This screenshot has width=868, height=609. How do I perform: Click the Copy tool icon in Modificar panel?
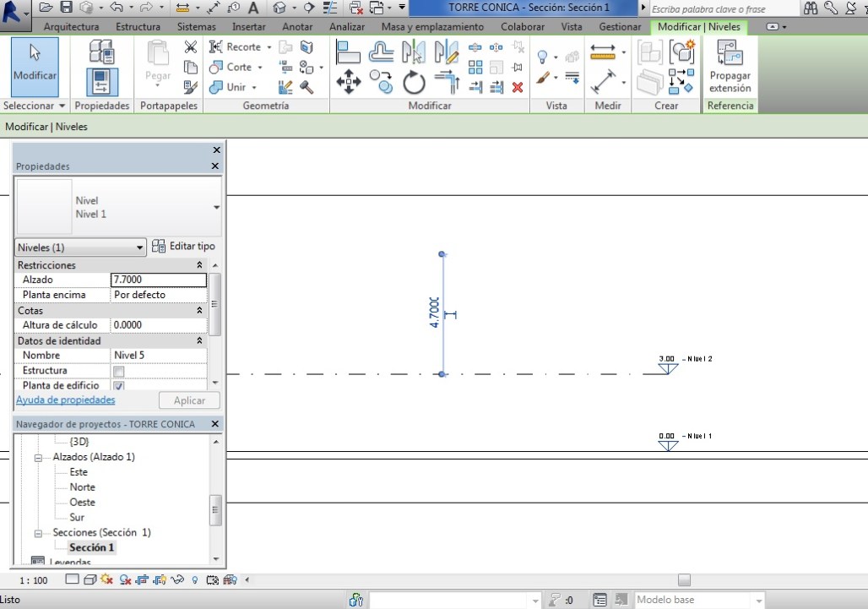383,82
